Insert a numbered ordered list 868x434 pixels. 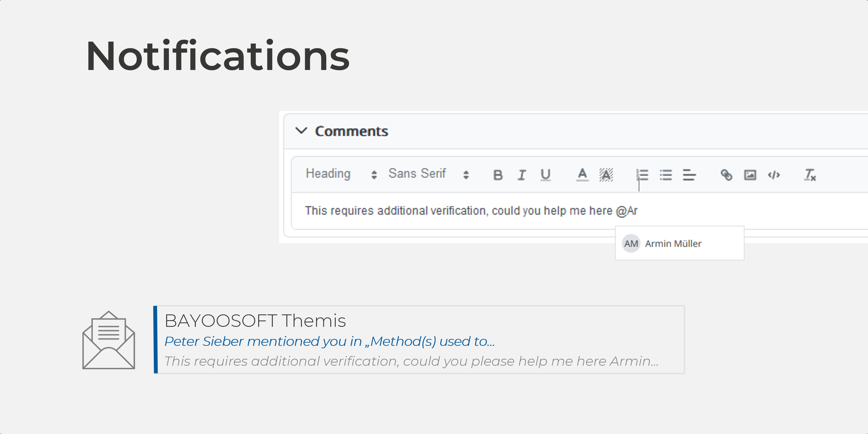642,175
